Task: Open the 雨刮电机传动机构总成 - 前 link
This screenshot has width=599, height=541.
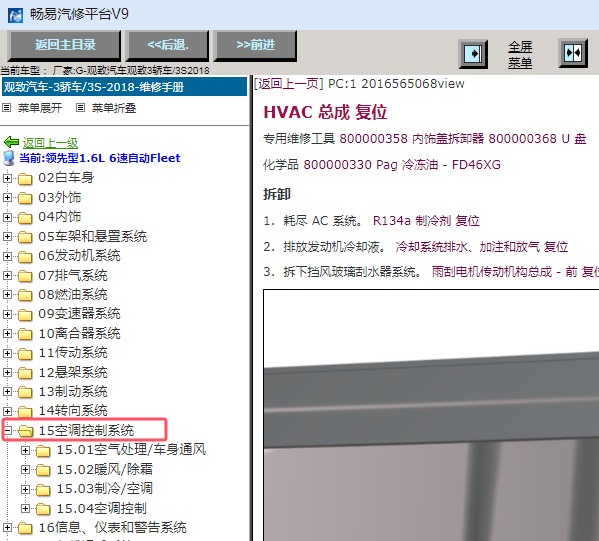Action: [x=504, y=272]
